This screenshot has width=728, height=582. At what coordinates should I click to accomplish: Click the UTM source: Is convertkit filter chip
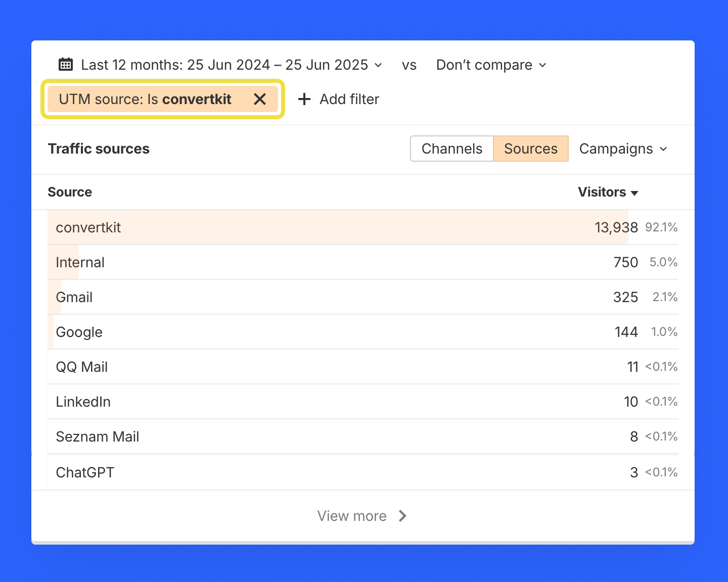(163, 99)
